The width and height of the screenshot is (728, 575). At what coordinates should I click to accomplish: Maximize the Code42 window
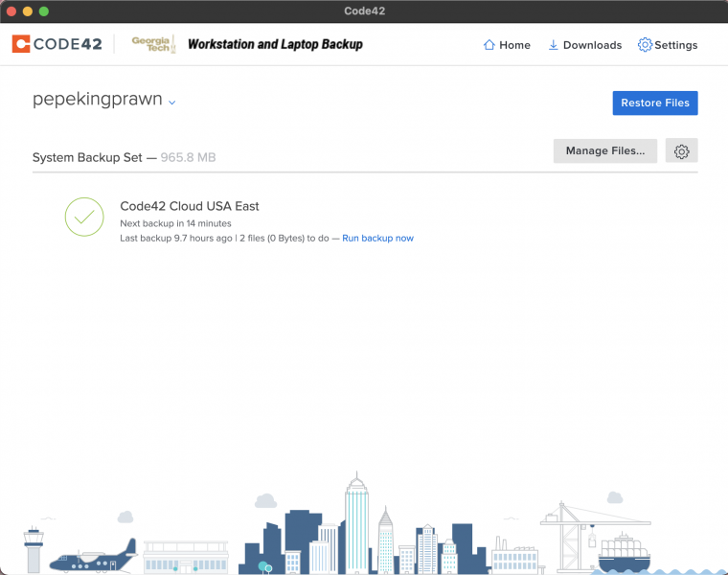pyautogui.click(x=44, y=11)
